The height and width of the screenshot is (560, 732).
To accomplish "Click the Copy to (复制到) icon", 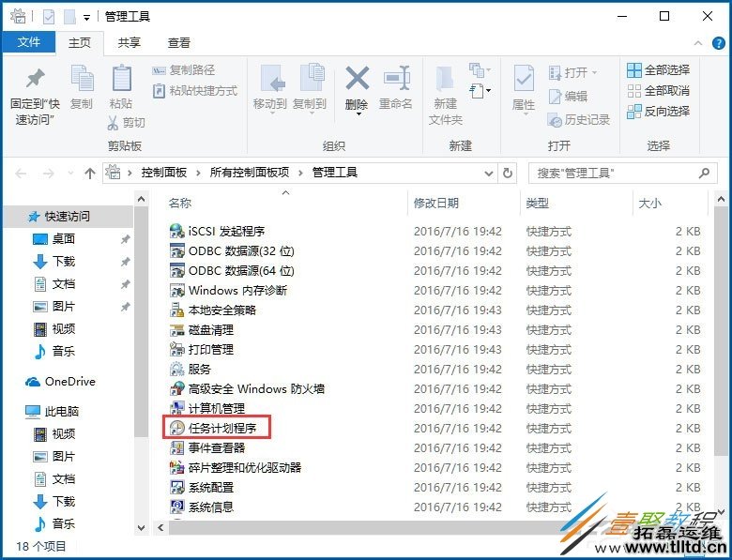I will [312, 78].
